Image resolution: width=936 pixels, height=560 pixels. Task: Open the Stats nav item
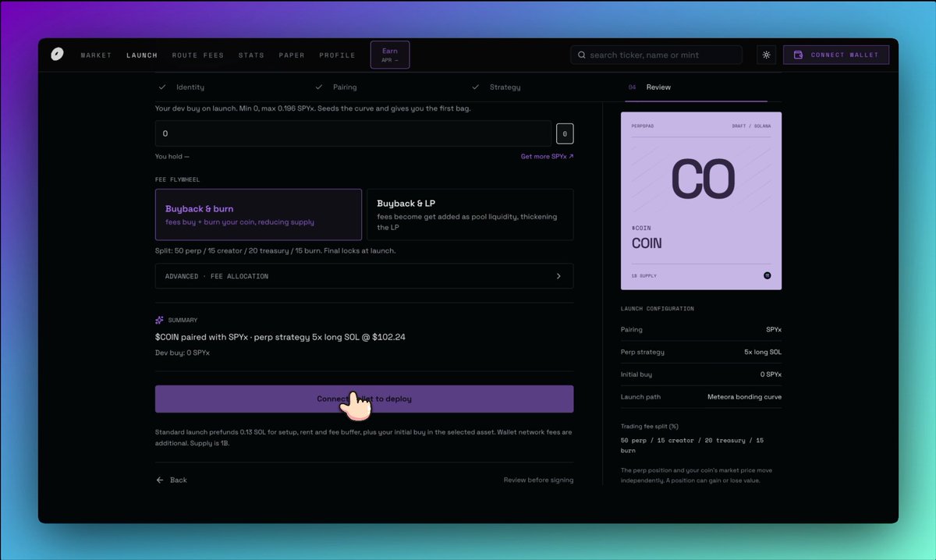251,55
